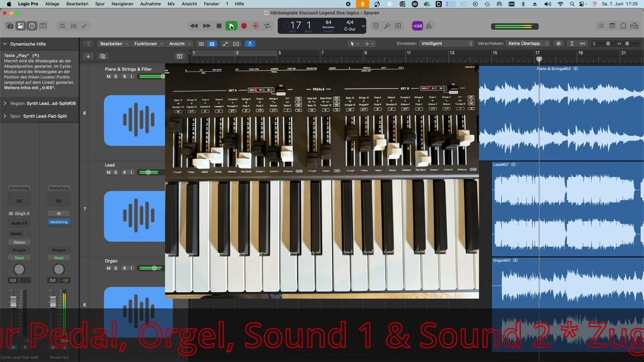
Task: Click the Fast Forward transport button
Action: [x=206, y=26]
